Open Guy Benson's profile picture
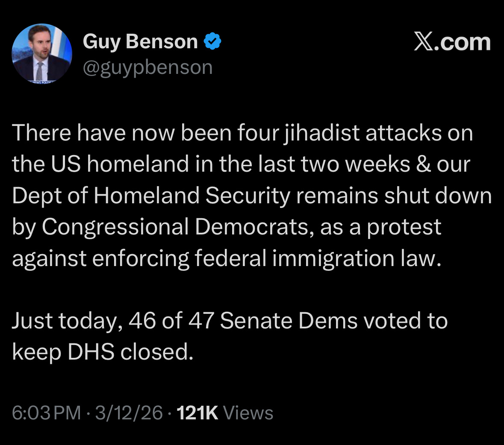The height and width of the screenshot is (445, 504). [x=42, y=53]
